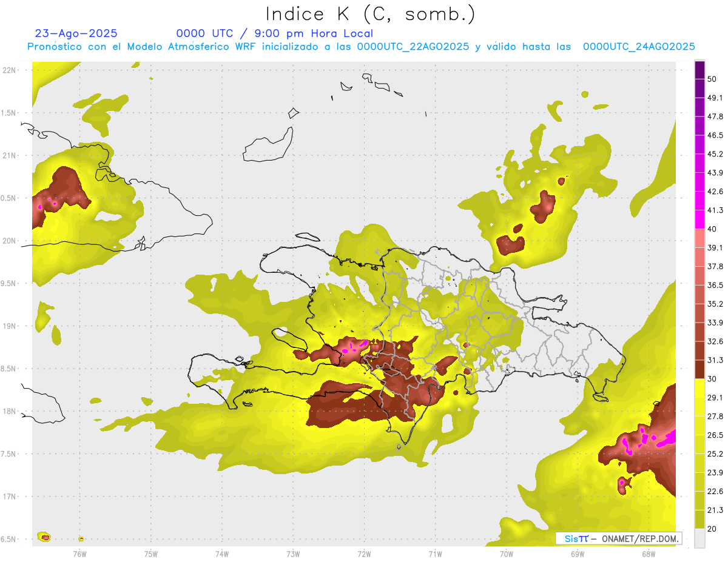728x562 pixels.
Task: Click the 17N latitude axis label
Action: (x=9, y=497)
